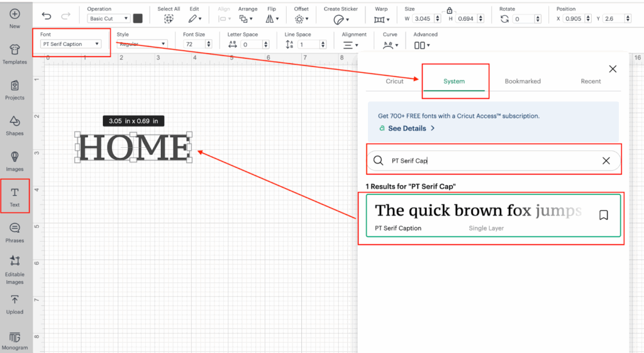This screenshot has height=353, width=644.
Task: Click the operation color swatch
Action: [x=138, y=19]
